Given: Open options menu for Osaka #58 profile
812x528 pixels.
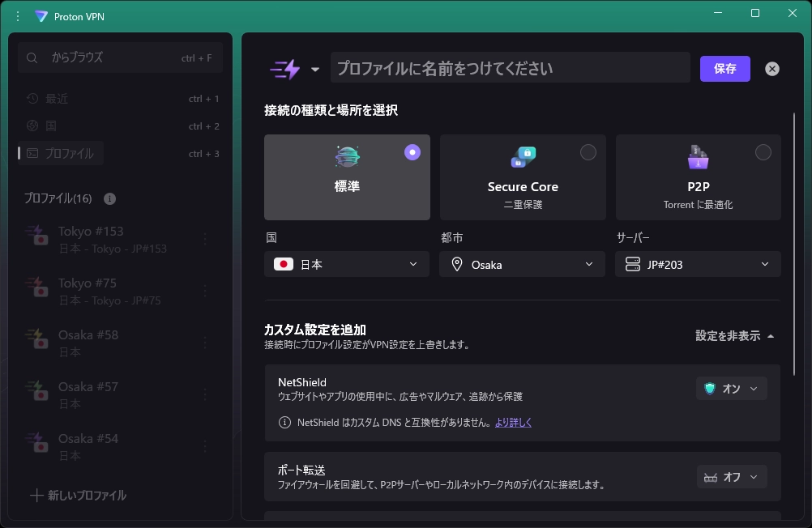Looking at the screenshot, I should (x=205, y=343).
